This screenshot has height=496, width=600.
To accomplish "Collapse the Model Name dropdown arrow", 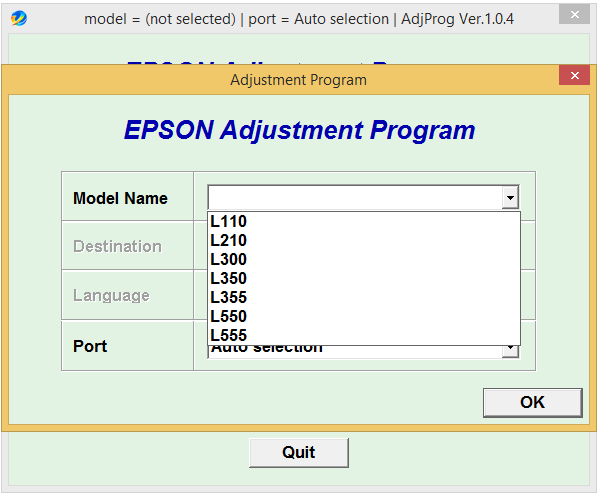I will point(510,198).
